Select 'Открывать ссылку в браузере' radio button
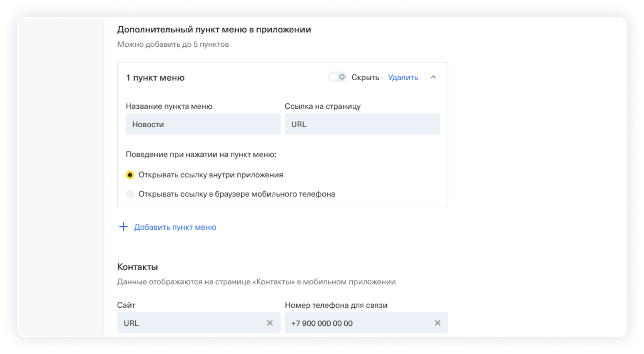 (x=130, y=194)
